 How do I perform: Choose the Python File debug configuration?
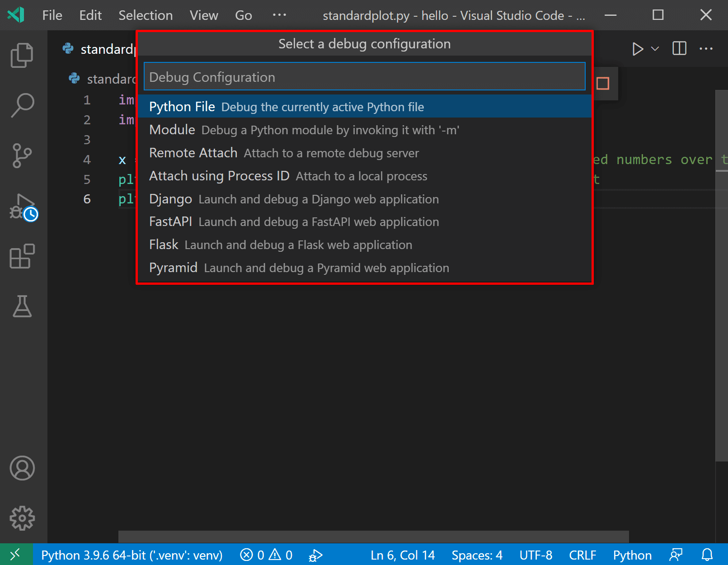(364, 107)
